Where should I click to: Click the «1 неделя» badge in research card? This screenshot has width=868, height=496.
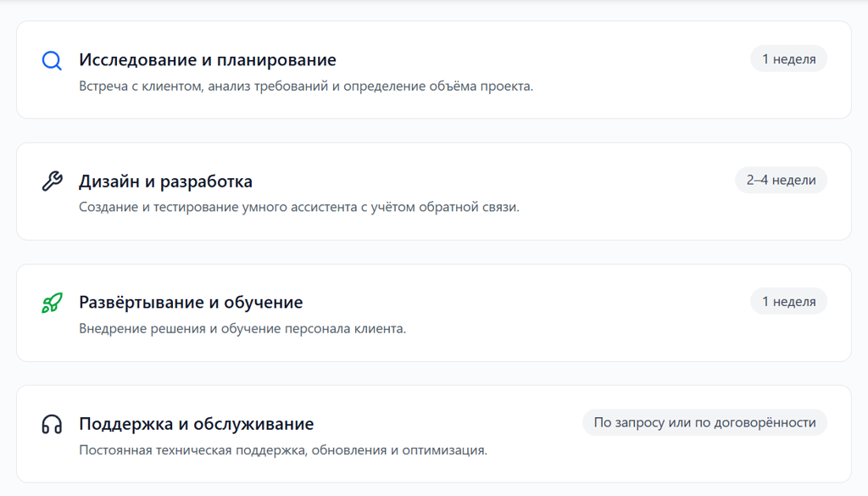(x=788, y=59)
